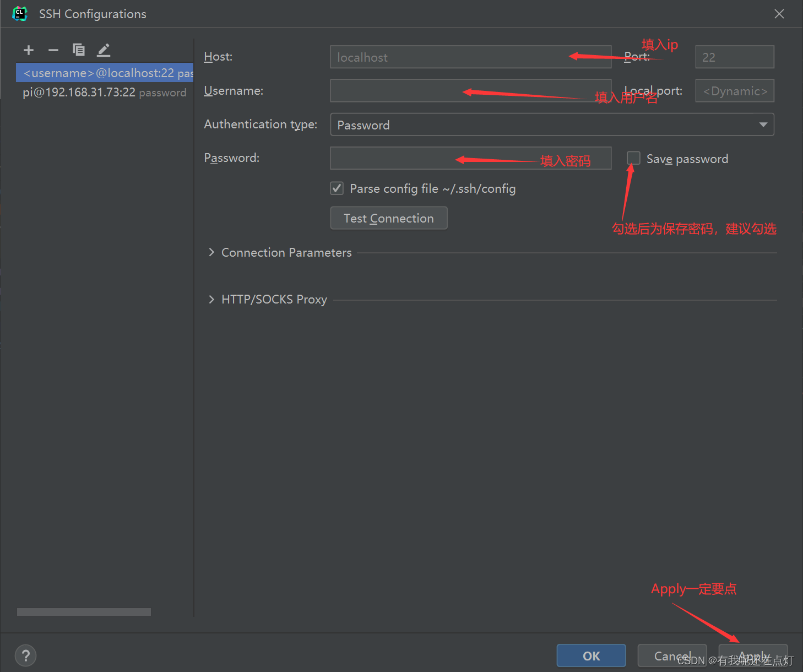Click the Cancel button
This screenshot has width=803, height=672.
(x=671, y=655)
